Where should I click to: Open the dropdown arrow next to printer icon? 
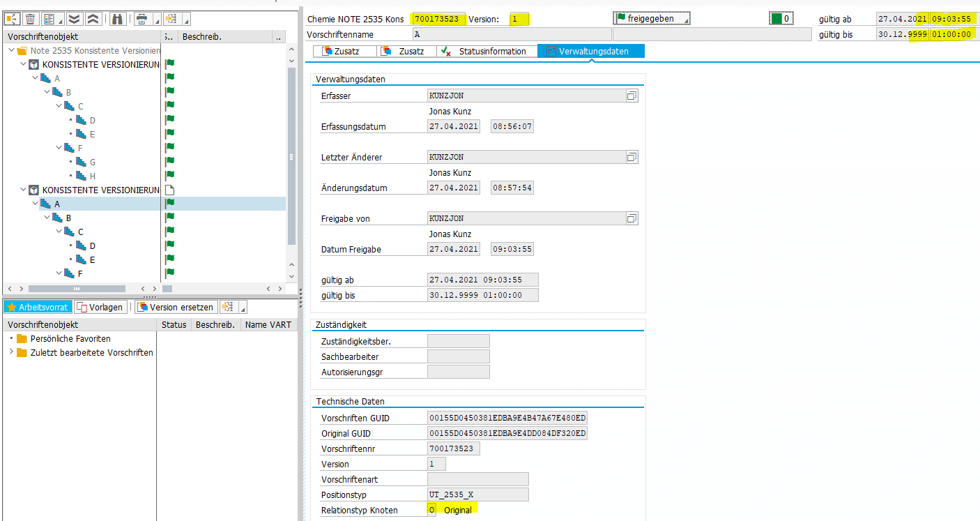[x=155, y=20]
